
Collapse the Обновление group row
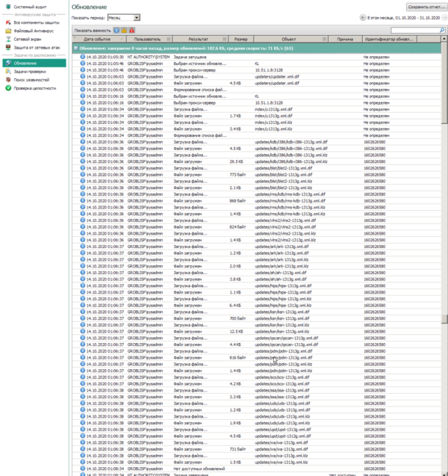(x=76, y=47)
